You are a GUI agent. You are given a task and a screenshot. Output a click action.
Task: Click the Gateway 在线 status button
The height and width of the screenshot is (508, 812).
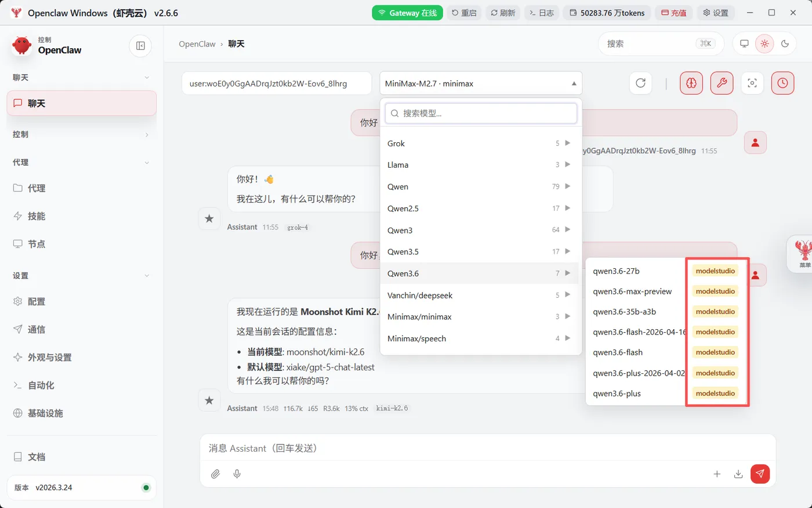click(407, 13)
